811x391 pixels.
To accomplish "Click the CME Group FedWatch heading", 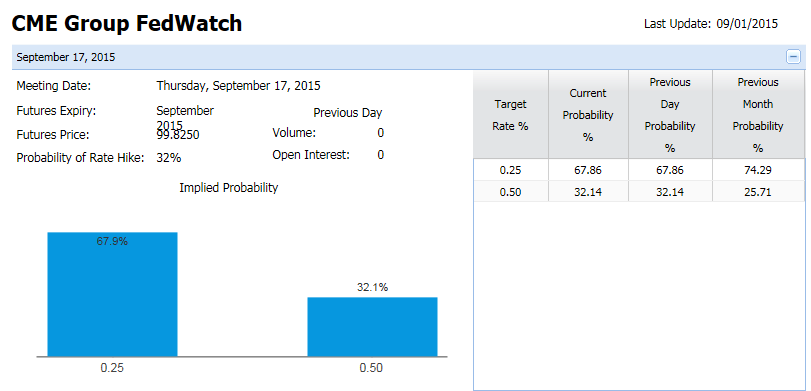I will tap(127, 23).
